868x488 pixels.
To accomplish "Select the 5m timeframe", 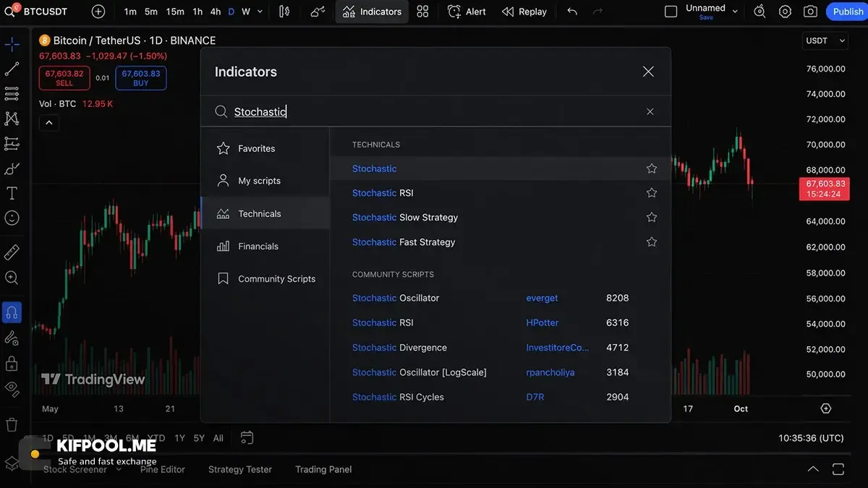I will click(x=150, y=12).
